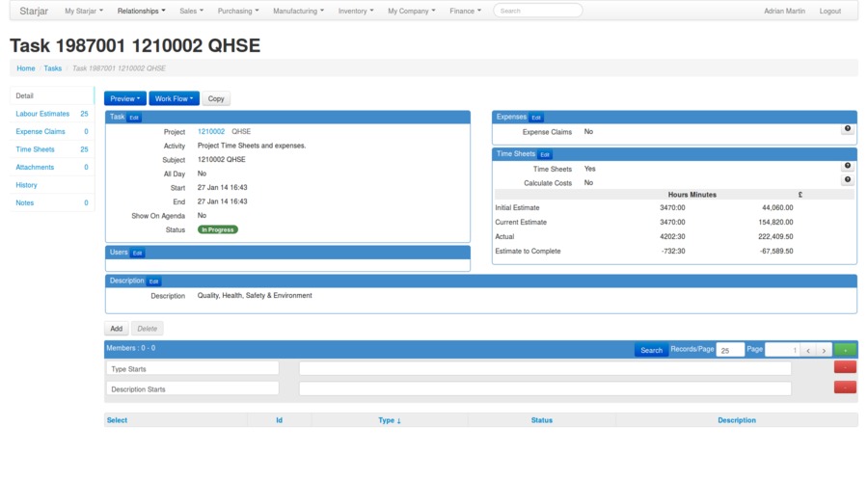Open project link 1210002

coord(211,131)
